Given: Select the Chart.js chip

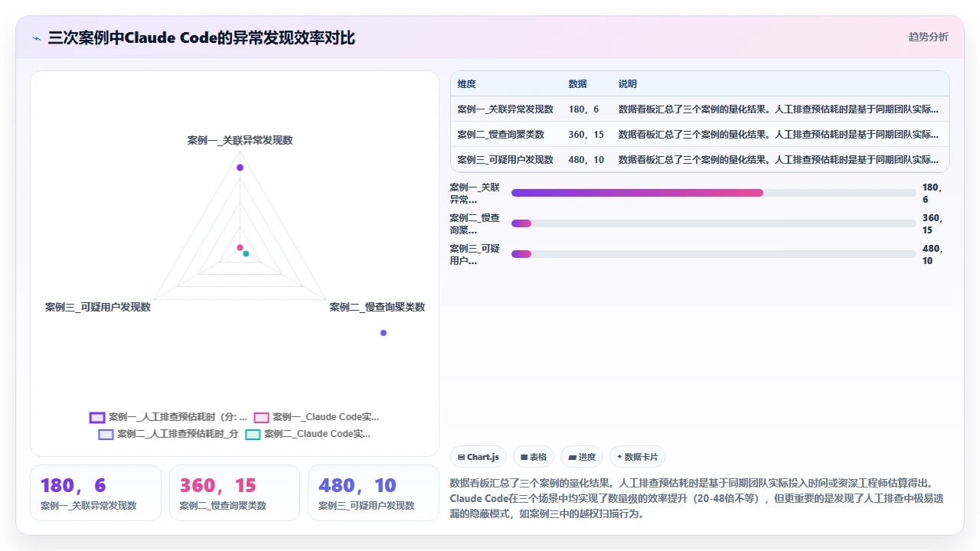Looking at the screenshot, I should tap(479, 457).
